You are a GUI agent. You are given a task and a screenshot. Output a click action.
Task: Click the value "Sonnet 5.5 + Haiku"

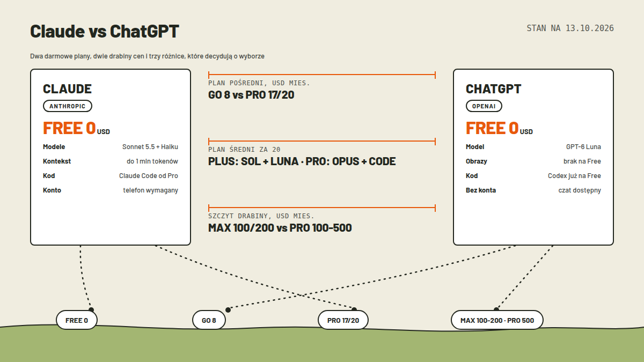150,147
